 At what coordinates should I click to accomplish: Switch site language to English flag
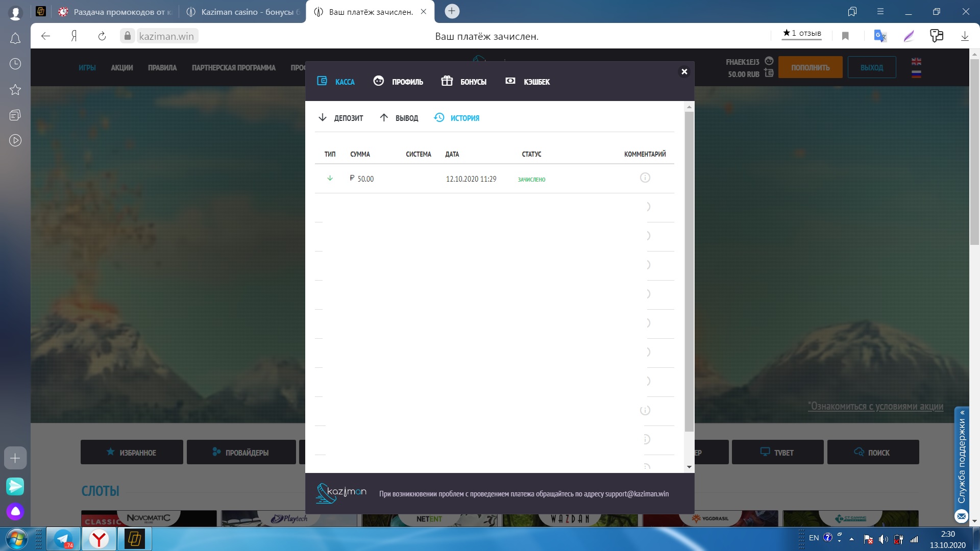point(916,62)
